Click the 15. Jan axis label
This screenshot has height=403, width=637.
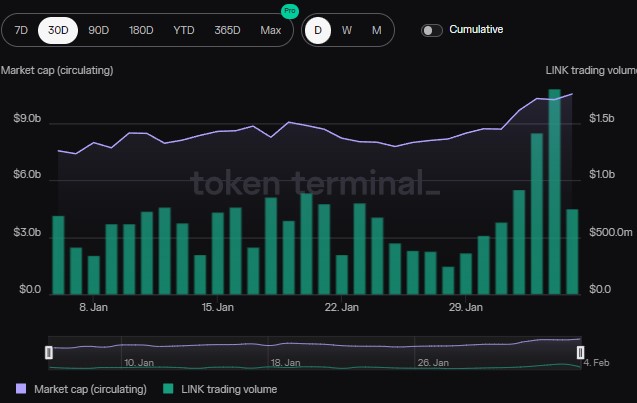218,308
